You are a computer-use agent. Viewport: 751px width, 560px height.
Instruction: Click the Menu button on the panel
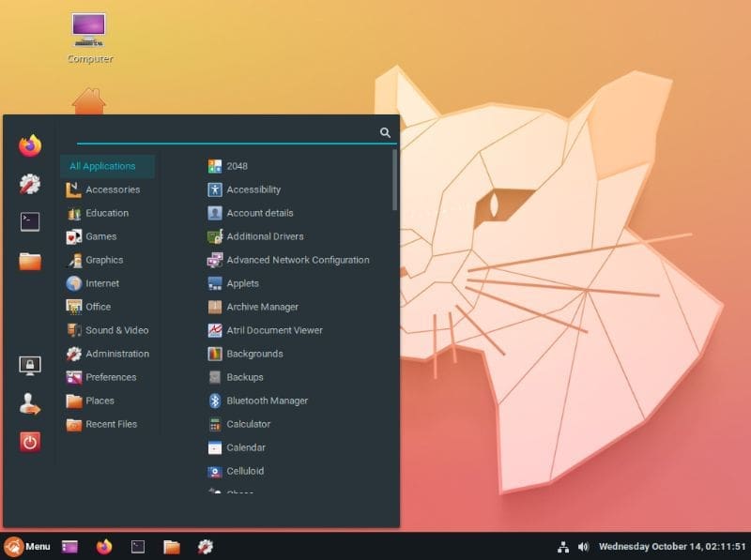(x=27, y=546)
